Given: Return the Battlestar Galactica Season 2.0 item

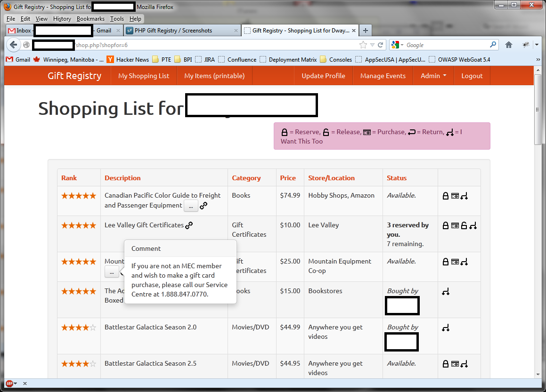Looking at the screenshot, I should (x=446, y=327).
